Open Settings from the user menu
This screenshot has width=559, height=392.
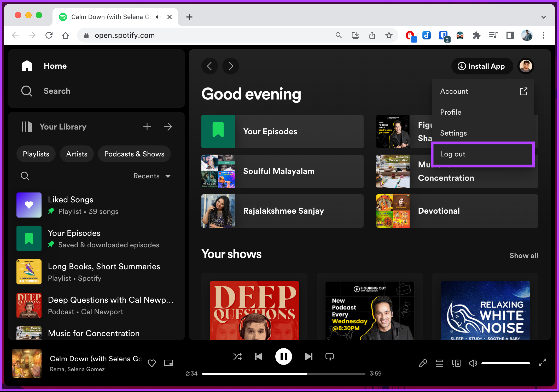483,133
